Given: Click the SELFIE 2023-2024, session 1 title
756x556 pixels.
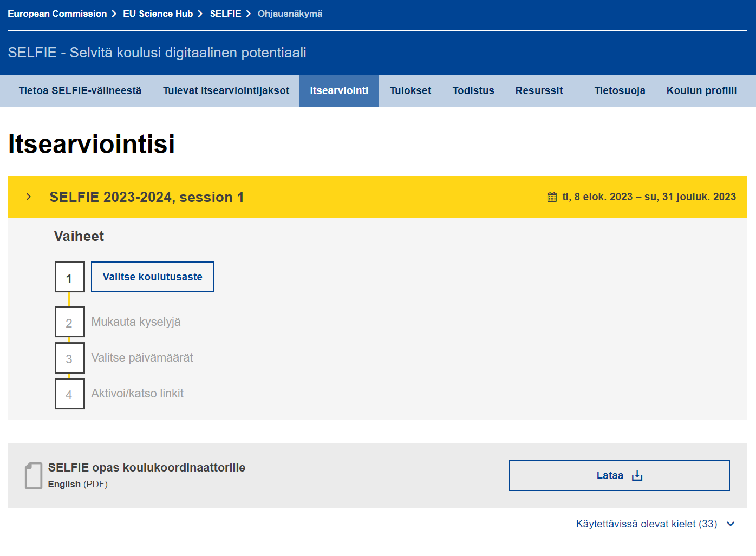Looking at the screenshot, I should 147,197.
